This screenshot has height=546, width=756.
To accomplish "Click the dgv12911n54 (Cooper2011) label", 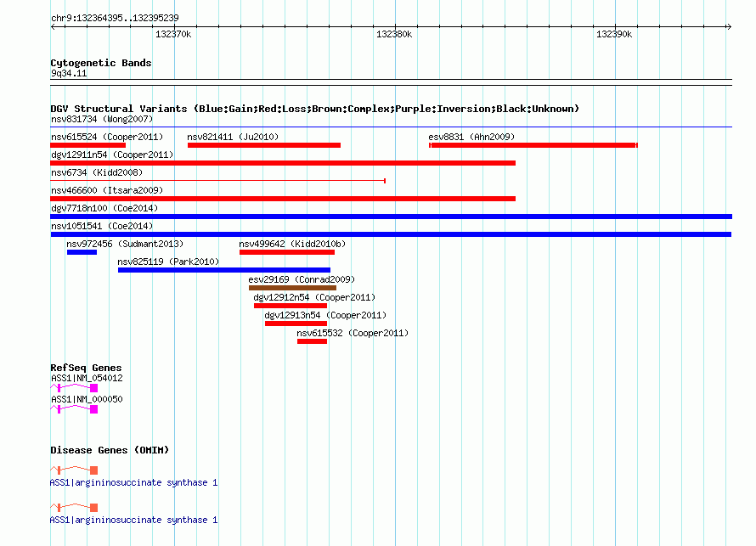I will click(x=112, y=155).
